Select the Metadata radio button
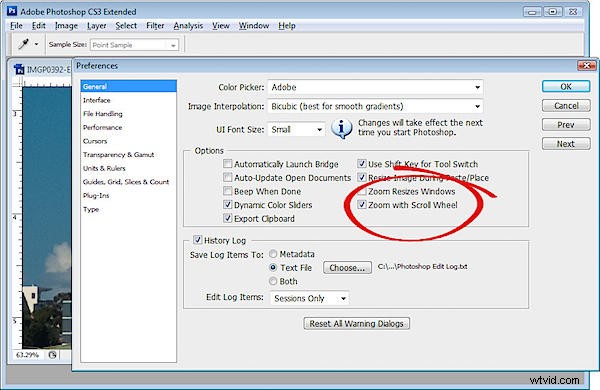This screenshot has height=390, width=600. pyautogui.click(x=273, y=254)
